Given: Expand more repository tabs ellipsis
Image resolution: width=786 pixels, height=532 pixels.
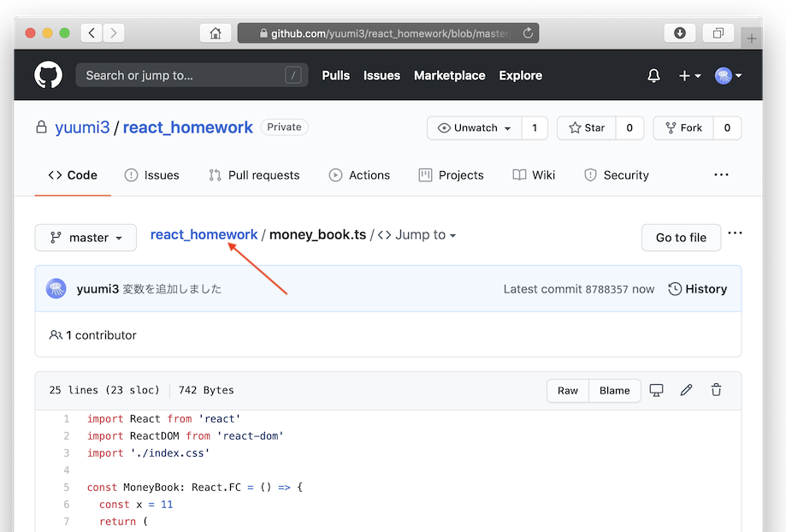Looking at the screenshot, I should [x=721, y=174].
